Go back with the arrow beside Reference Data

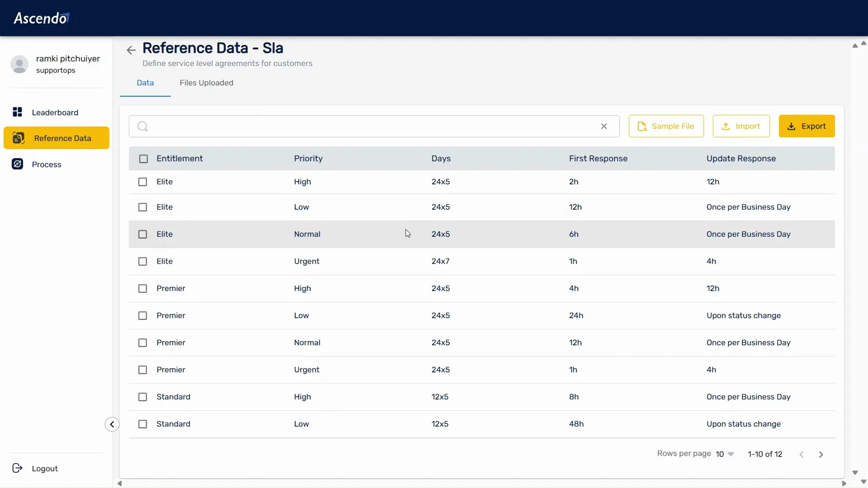(131, 50)
